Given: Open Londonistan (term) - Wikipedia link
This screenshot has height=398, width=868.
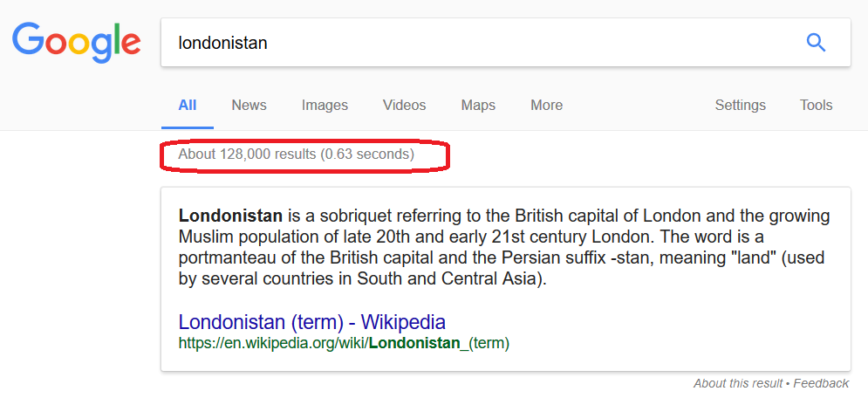Looking at the screenshot, I should (311, 321).
